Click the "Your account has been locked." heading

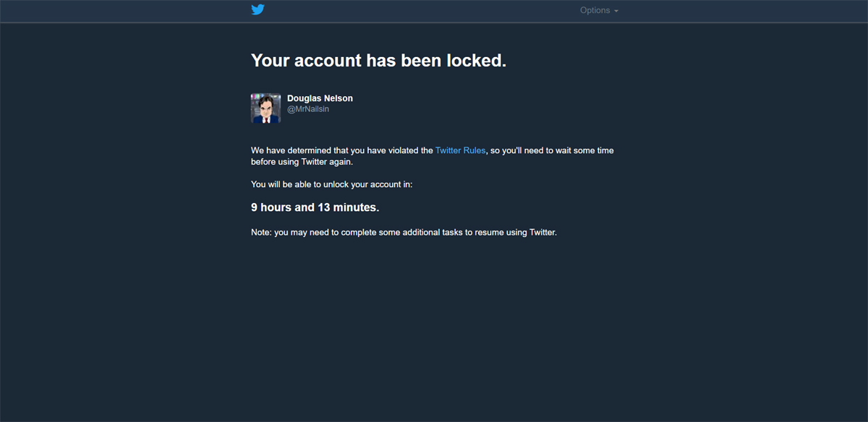click(378, 61)
